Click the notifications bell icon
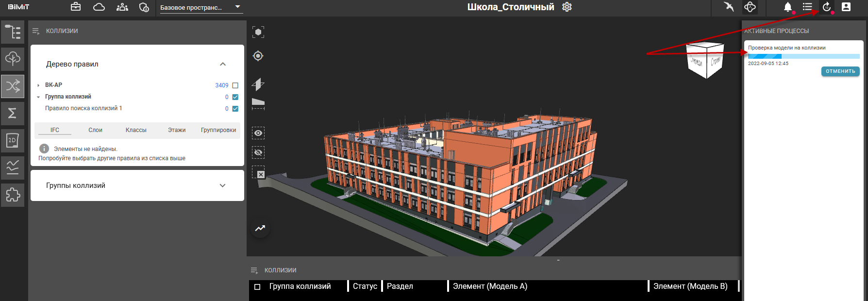The height and width of the screenshot is (301, 868). click(787, 7)
